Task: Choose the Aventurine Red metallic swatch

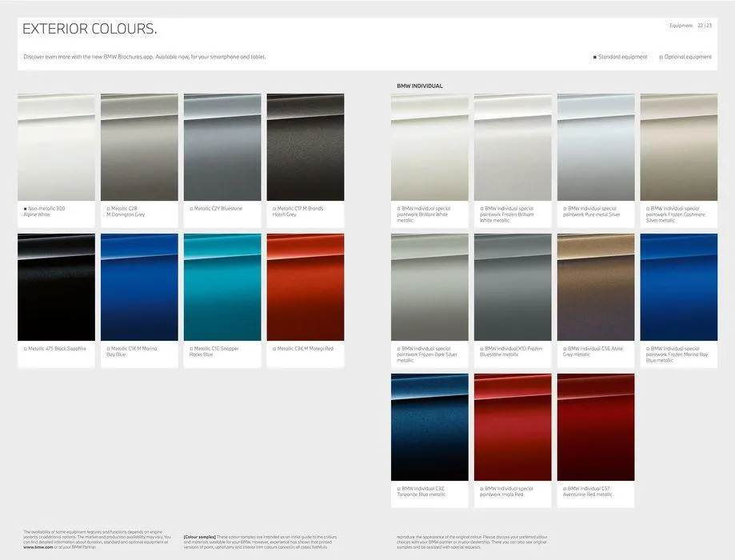Action: pos(595,427)
